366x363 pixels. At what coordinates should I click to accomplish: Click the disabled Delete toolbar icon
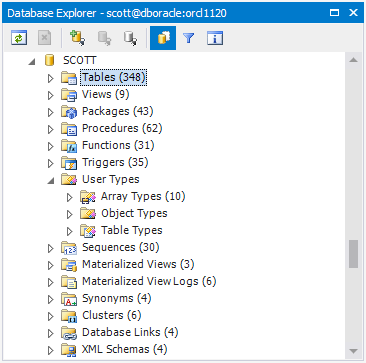(x=44, y=38)
